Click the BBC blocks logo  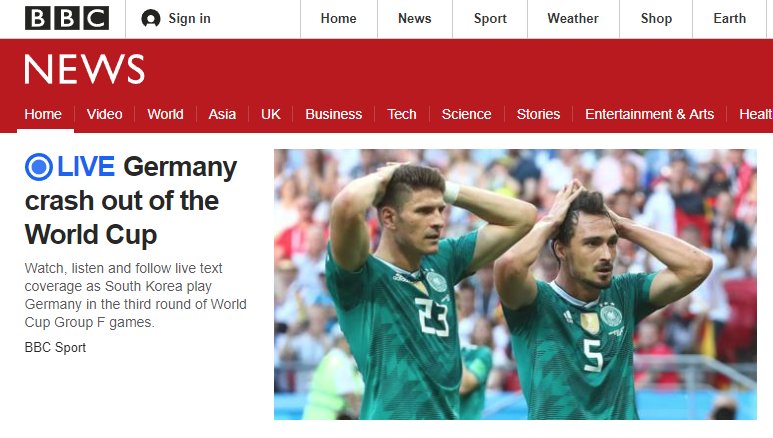(67, 18)
